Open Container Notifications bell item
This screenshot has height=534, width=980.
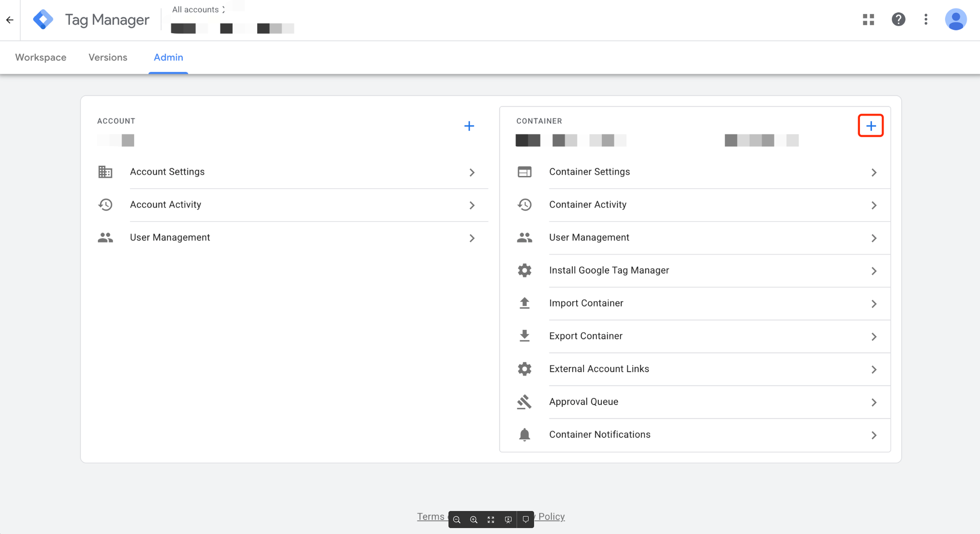[599, 434]
